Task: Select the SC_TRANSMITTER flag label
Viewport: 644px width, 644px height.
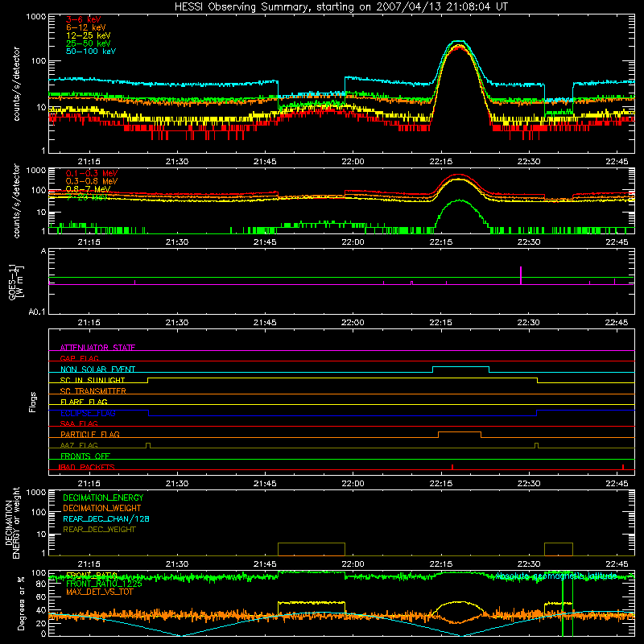Action: 93,390
